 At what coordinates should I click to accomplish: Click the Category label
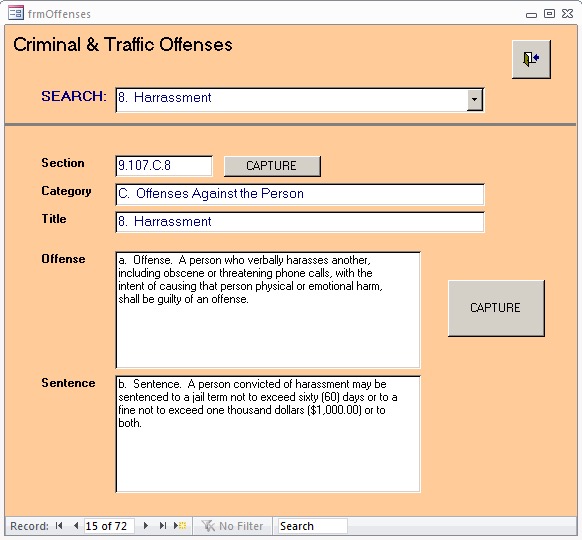point(66,191)
